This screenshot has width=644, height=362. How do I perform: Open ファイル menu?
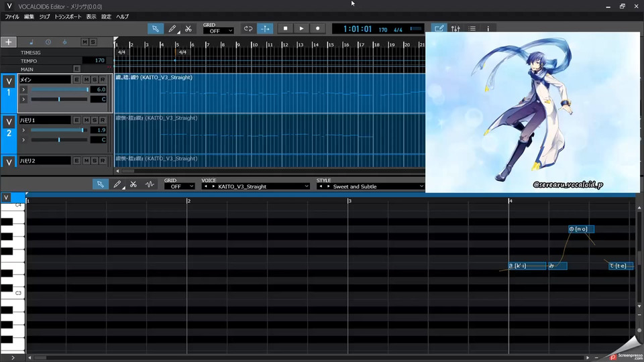12,16
